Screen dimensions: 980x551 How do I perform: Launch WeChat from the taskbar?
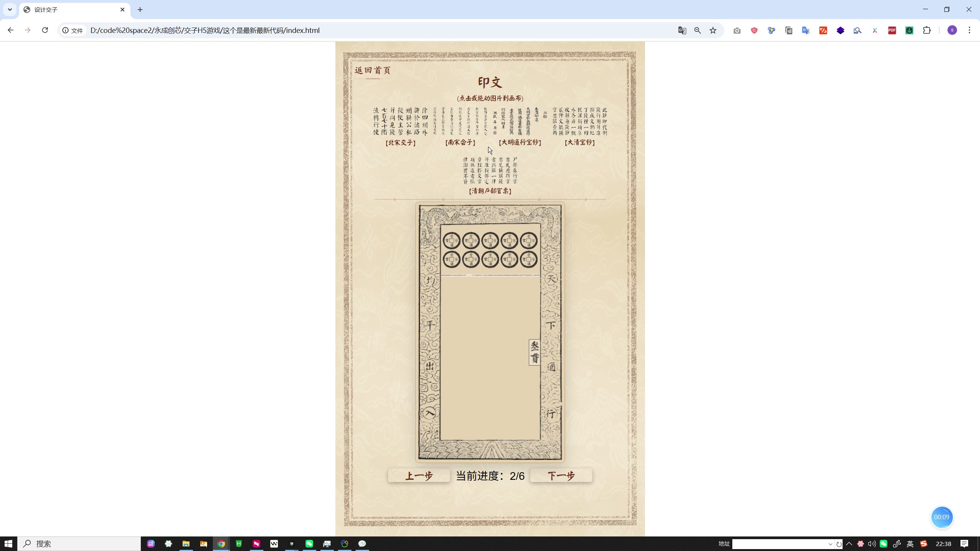pos(309,543)
